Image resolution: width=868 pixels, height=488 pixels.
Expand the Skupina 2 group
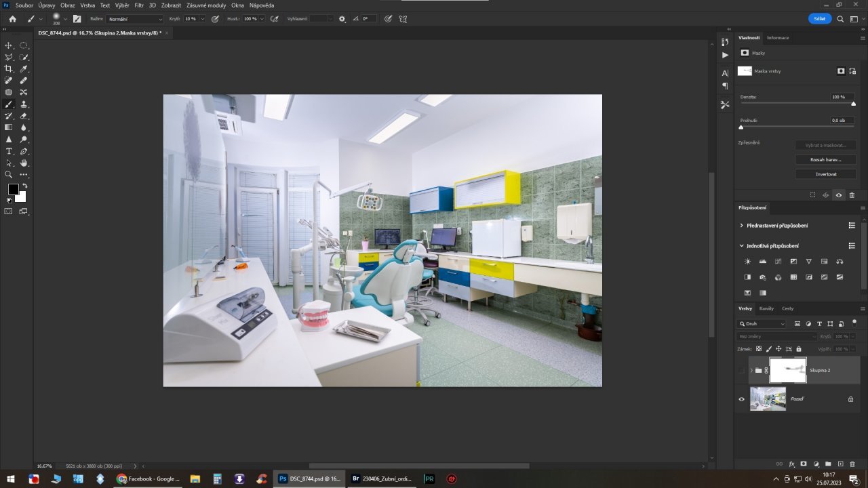(x=751, y=370)
